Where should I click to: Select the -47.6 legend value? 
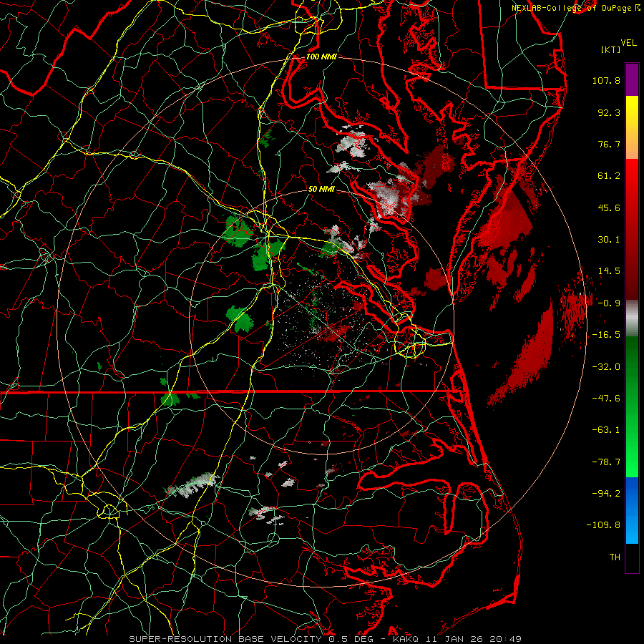[x=606, y=399]
